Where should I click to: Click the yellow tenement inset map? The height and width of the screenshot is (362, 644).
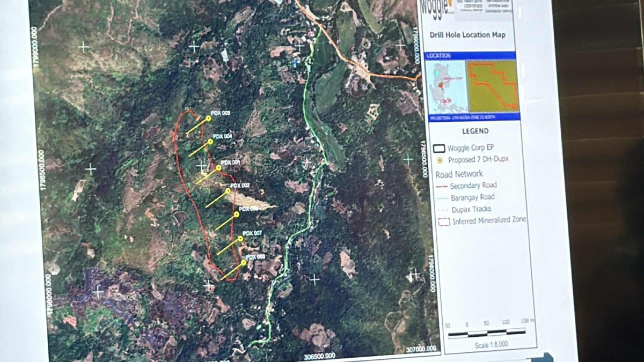[492, 86]
